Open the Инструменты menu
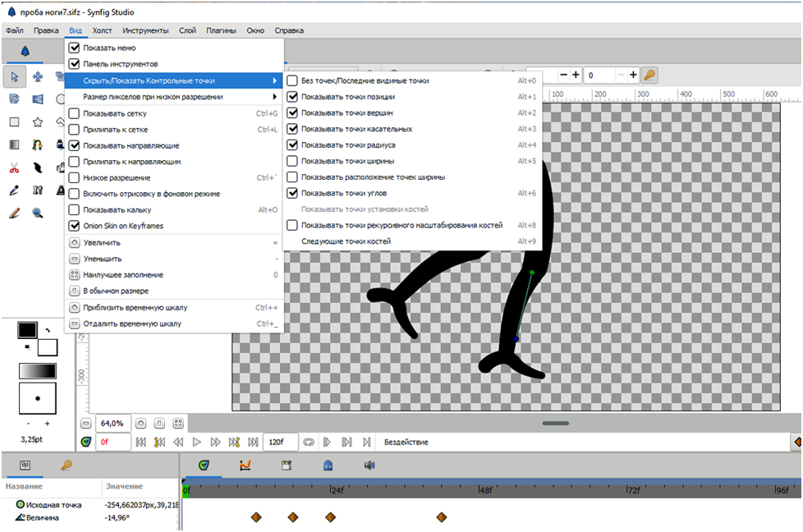 [x=145, y=30]
